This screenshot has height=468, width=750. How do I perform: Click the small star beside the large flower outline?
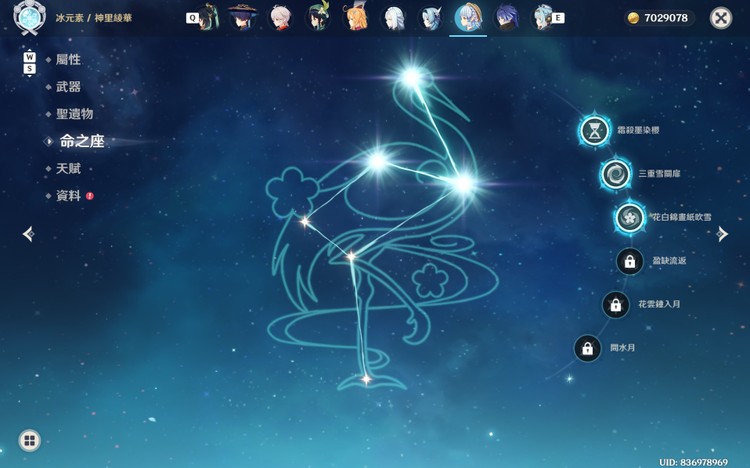point(305,222)
